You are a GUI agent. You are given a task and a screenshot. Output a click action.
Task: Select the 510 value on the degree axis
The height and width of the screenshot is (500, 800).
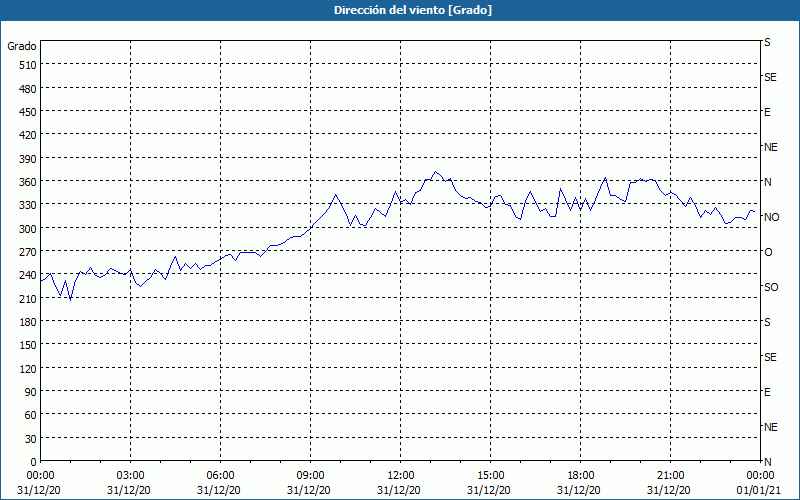29,65
